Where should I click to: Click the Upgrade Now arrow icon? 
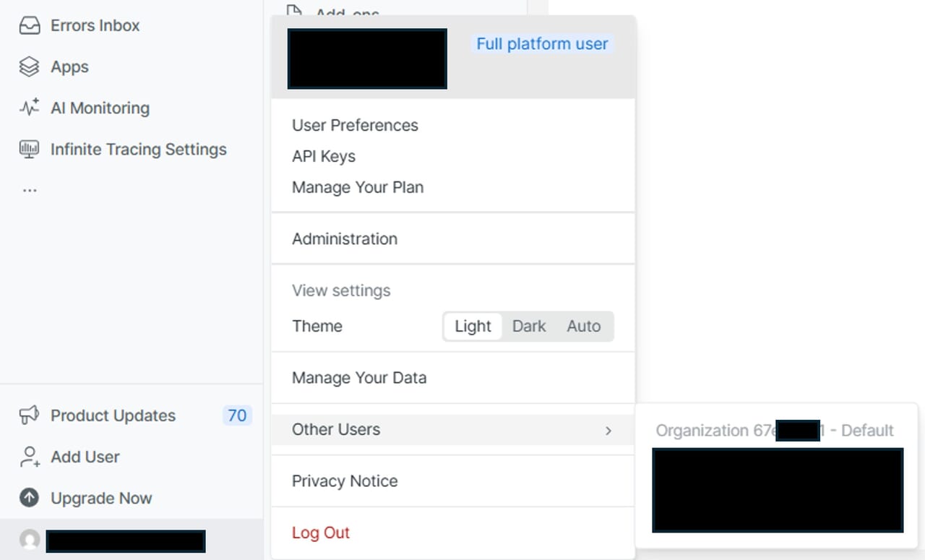pos(30,498)
